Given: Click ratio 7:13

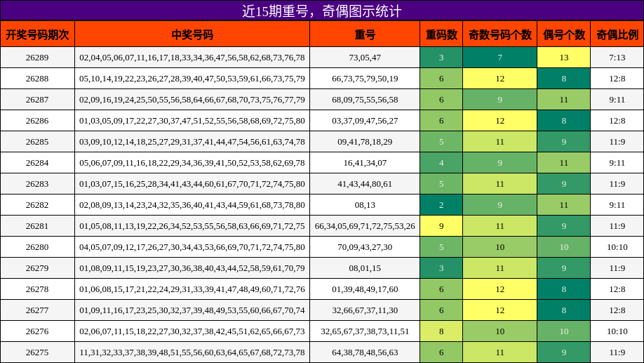Looking at the screenshot, I should (617, 58).
